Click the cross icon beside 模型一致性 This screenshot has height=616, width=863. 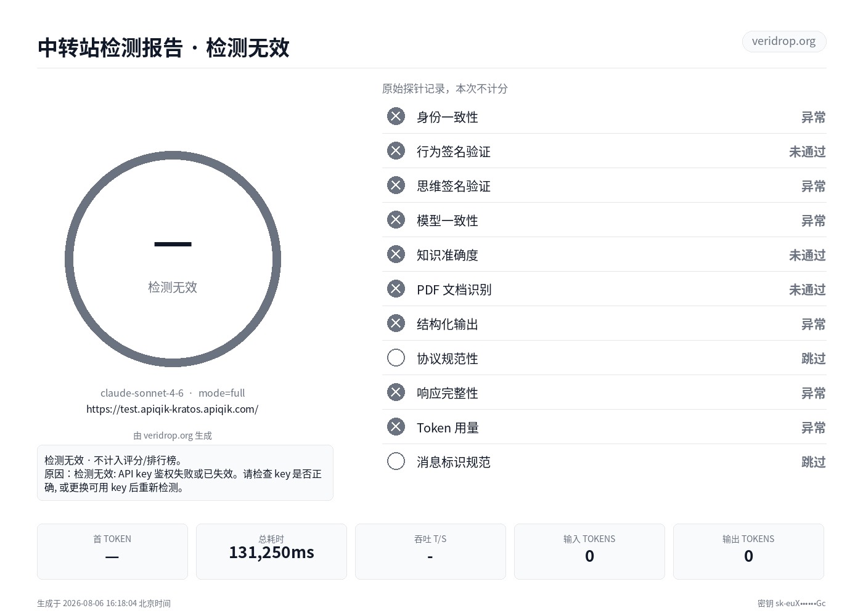396,220
